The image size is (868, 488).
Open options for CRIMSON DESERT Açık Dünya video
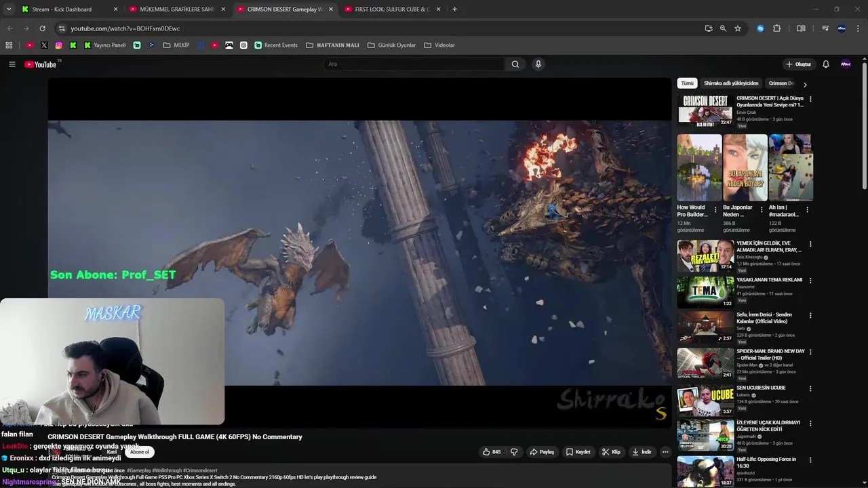pos(810,99)
